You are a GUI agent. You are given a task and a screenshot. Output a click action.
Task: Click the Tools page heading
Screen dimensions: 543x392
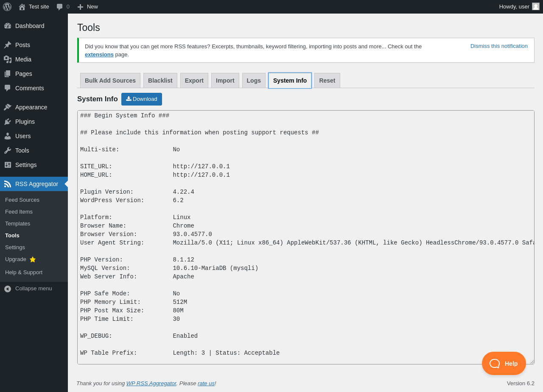[x=89, y=28]
